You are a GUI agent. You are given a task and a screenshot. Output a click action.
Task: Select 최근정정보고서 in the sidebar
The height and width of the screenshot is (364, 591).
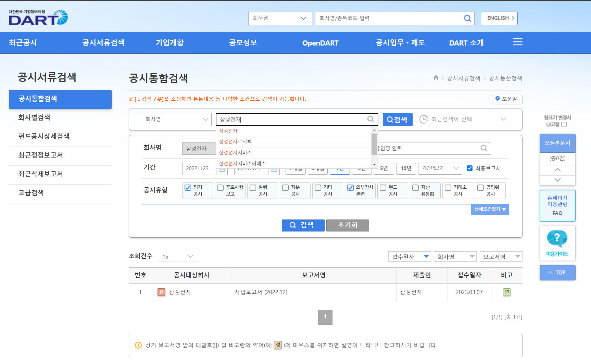coord(60,155)
